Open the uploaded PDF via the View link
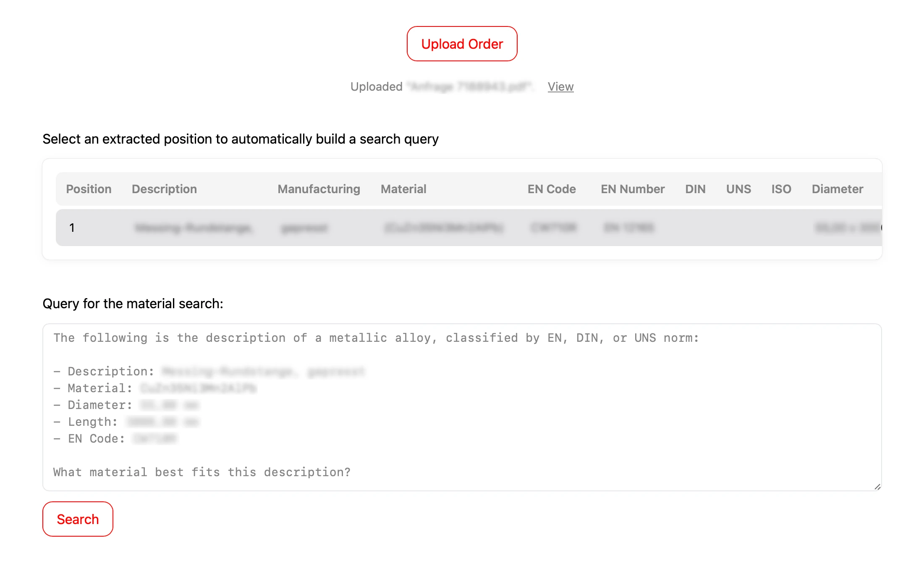 (x=560, y=87)
